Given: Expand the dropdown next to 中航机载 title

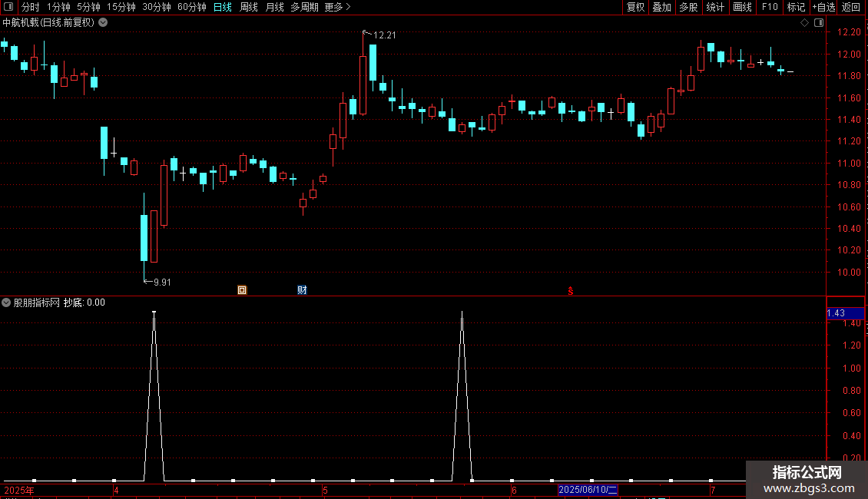Looking at the screenshot, I should [x=103, y=23].
